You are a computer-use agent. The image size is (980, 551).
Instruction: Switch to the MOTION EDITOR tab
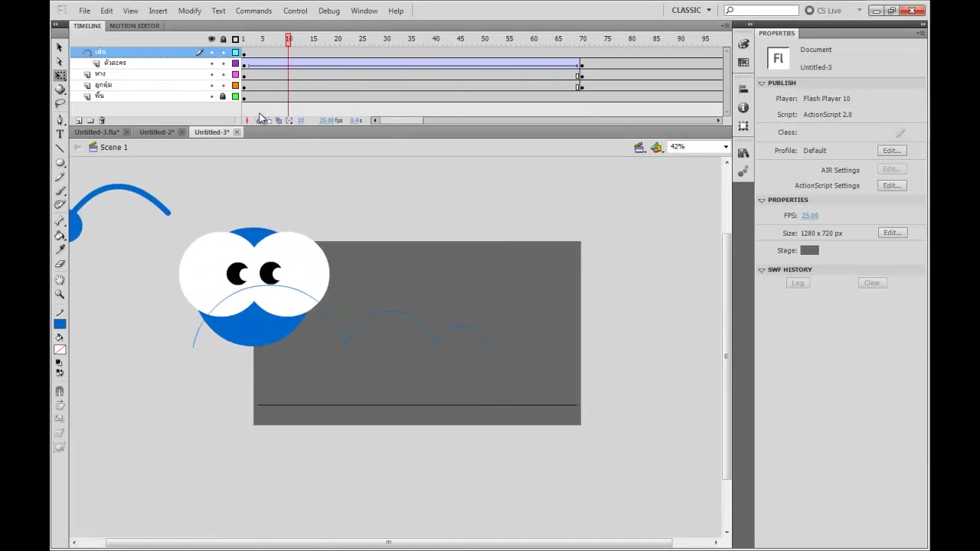tap(134, 26)
